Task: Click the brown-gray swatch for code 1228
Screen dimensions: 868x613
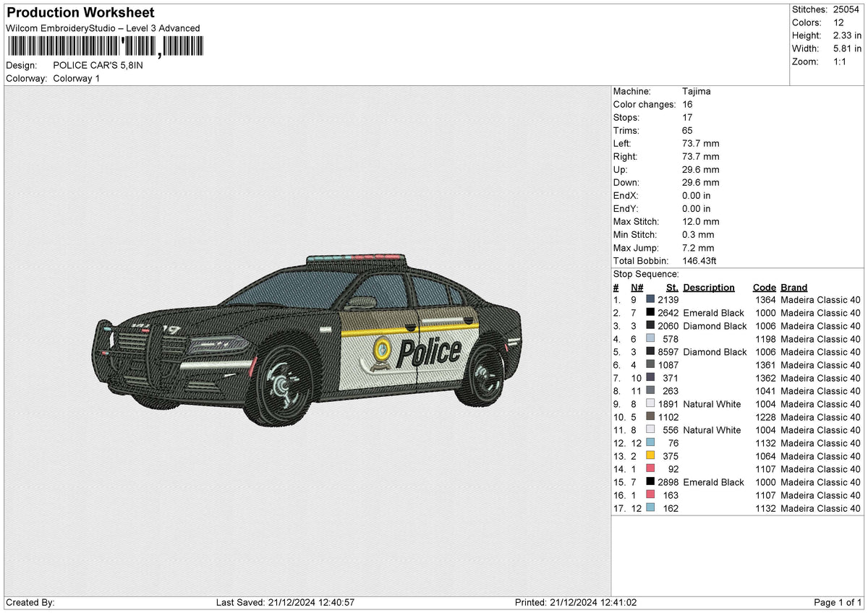Action: coord(650,416)
